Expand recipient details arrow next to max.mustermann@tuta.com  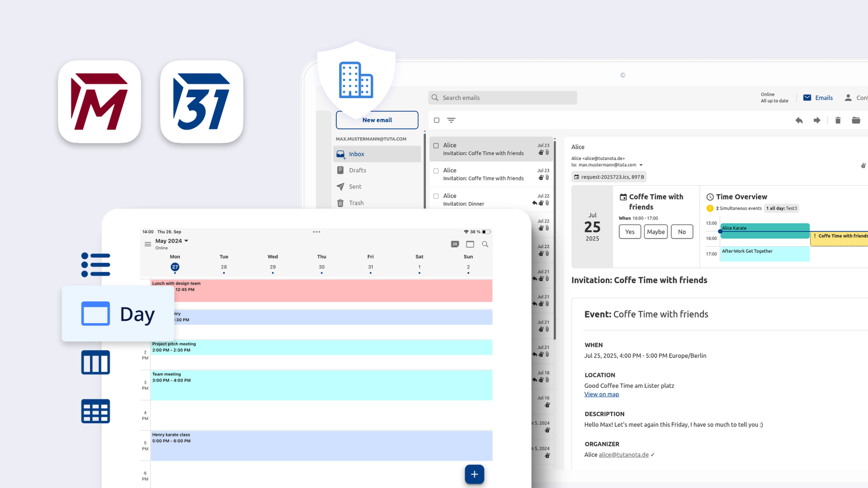641,165
